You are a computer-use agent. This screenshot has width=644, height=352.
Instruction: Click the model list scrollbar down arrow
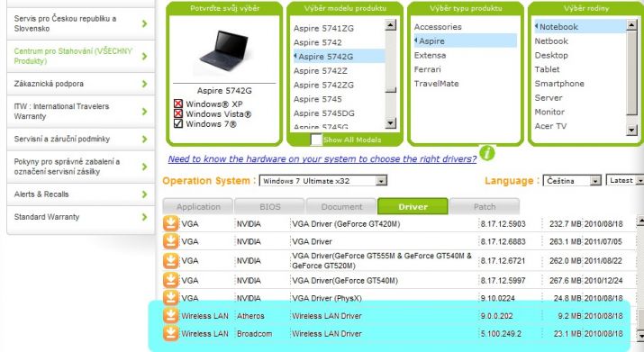[x=391, y=122]
